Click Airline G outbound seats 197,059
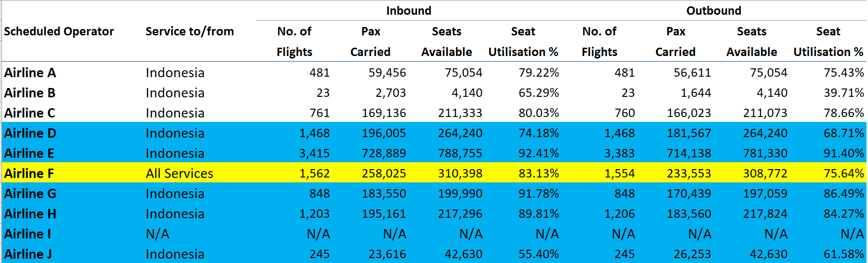 (x=765, y=194)
